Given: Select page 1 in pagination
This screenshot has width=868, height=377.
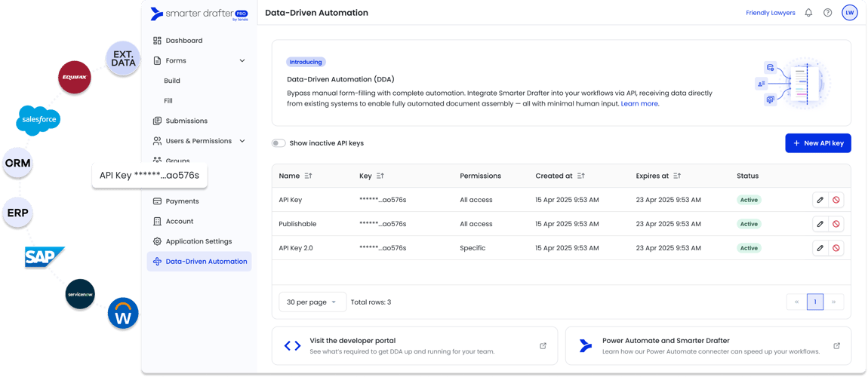Looking at the screenshot, I should point(814,302).
